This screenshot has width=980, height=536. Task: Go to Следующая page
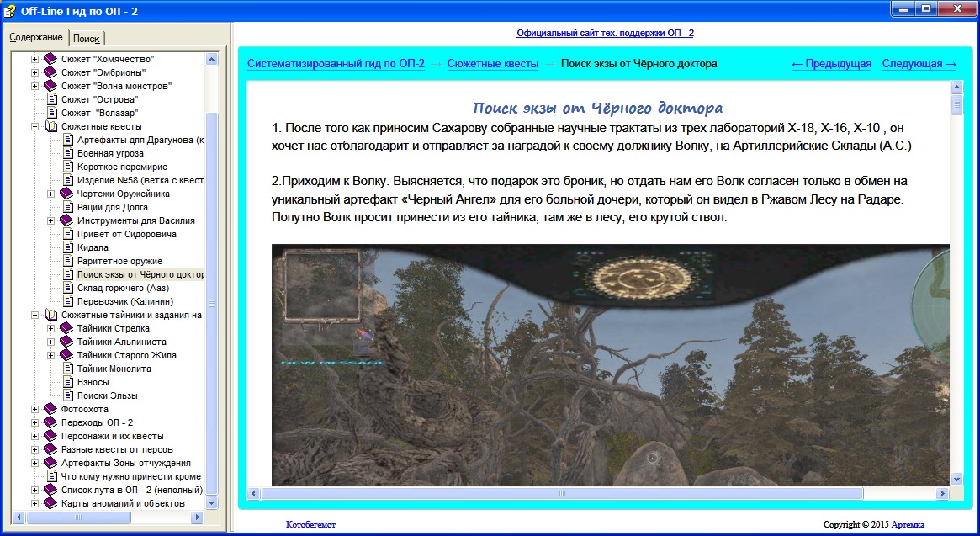(x=919, y=63)
